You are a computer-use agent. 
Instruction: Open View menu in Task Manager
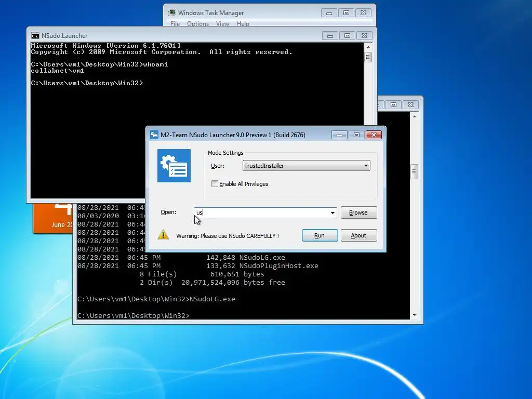tap(222, 24)
